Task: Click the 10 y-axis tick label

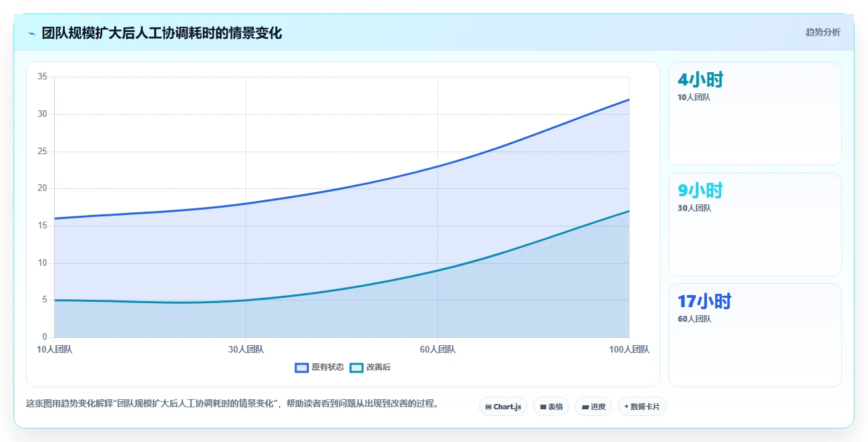Action: 42,263
